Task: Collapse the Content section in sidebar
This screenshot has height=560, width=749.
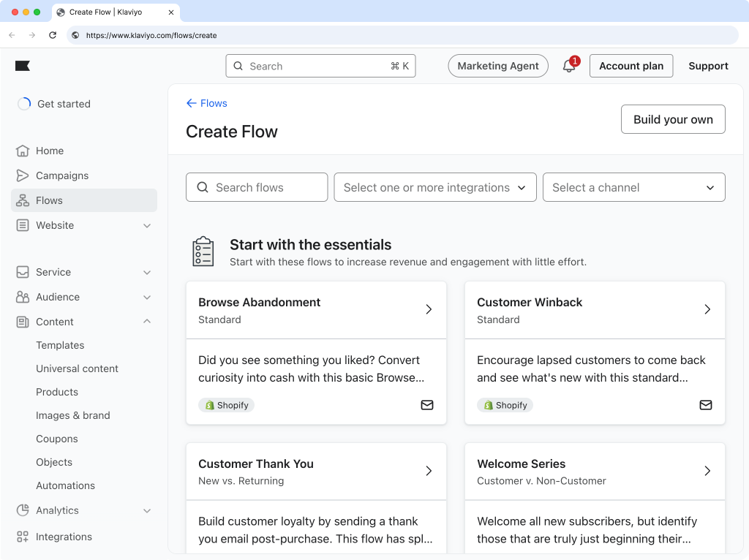Action: pos(147,321)
